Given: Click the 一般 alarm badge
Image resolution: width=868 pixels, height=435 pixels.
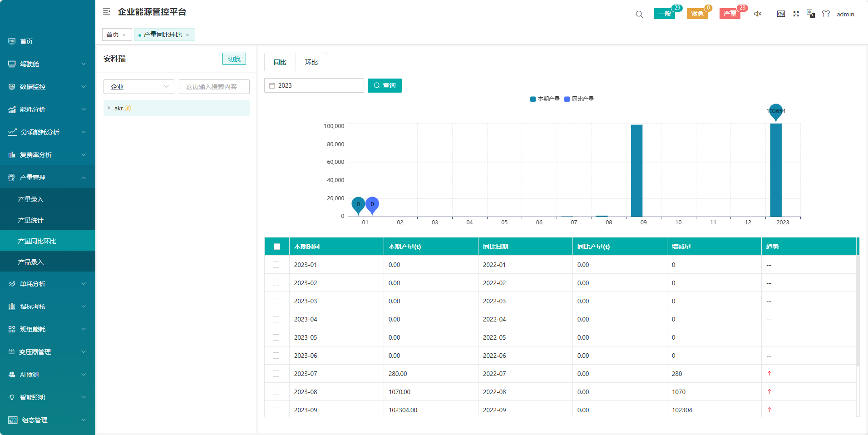Looking at the screenshot, I should pyautogui.click(x=664, y=14).
